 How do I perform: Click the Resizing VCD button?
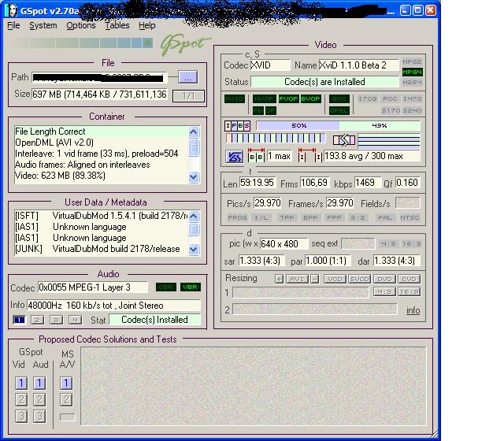335,279
